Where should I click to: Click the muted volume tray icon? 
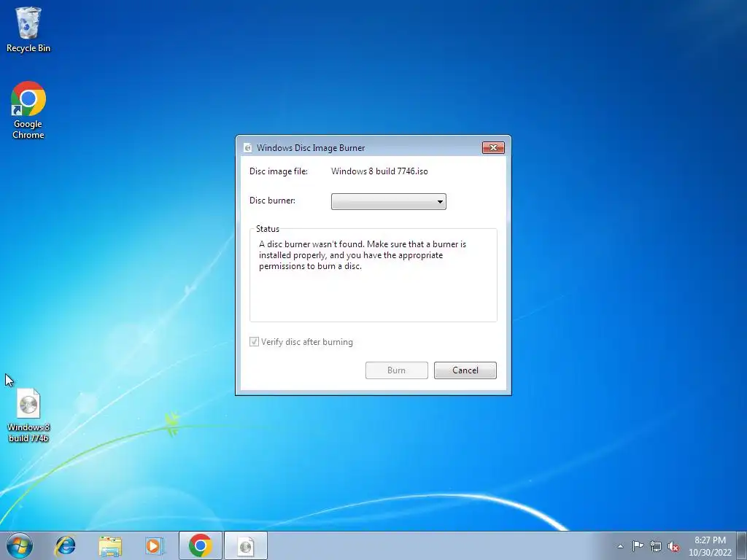coord(673,546)
